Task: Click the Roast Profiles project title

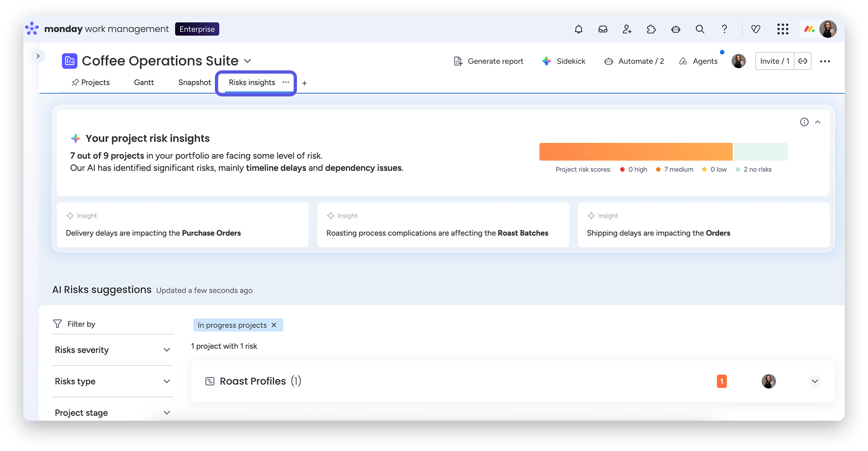Action: click(253, 381)
